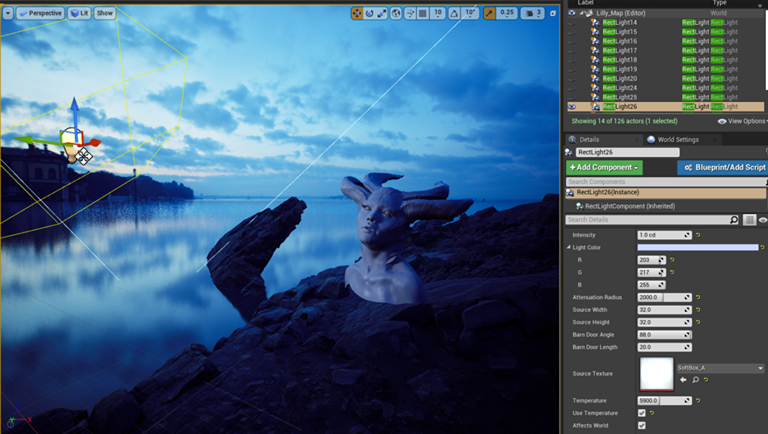Image resolution: width=768 pixels, height=434 pixels.
Task: Expand the Light Color property triangle
Action: click(x=569, y=247)
